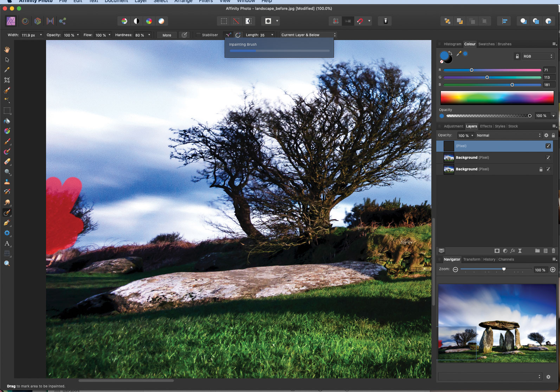Open the Current Layer & Below dropdown

308,35
